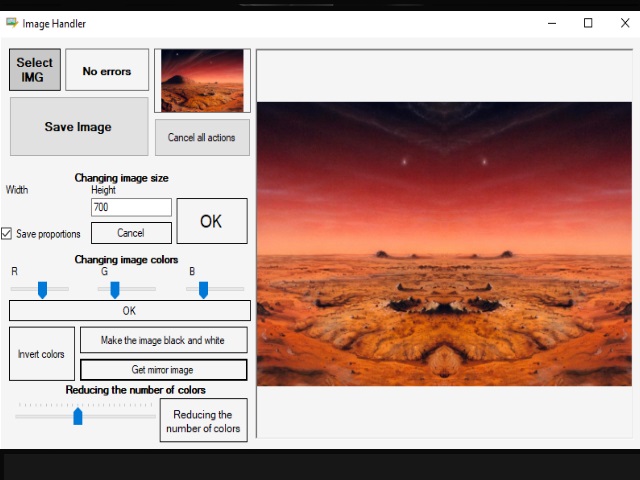Close the Image Handler window
640x480 pixels.
click(625, 23)
